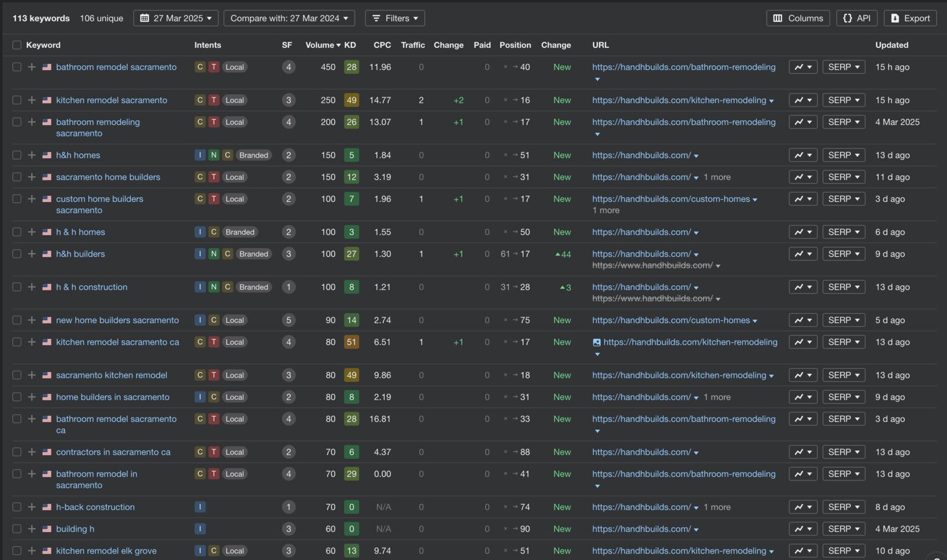Click the plus icon next to 'building h'
Viewport: 947px width, 560px height.
pyautogui.click(x=32, y=529)
